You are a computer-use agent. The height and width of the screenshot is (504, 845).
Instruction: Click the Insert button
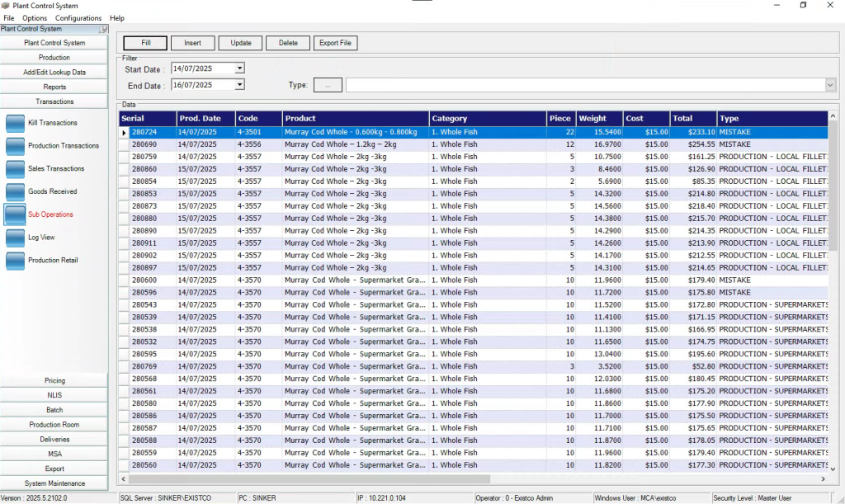coord(193,43)
